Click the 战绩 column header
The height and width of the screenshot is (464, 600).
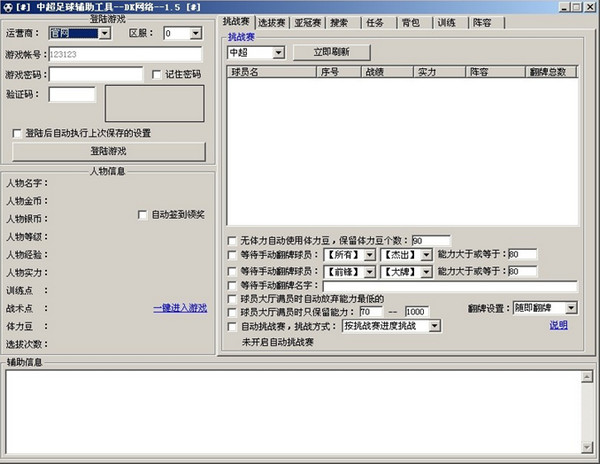click(x=387, y=72)
